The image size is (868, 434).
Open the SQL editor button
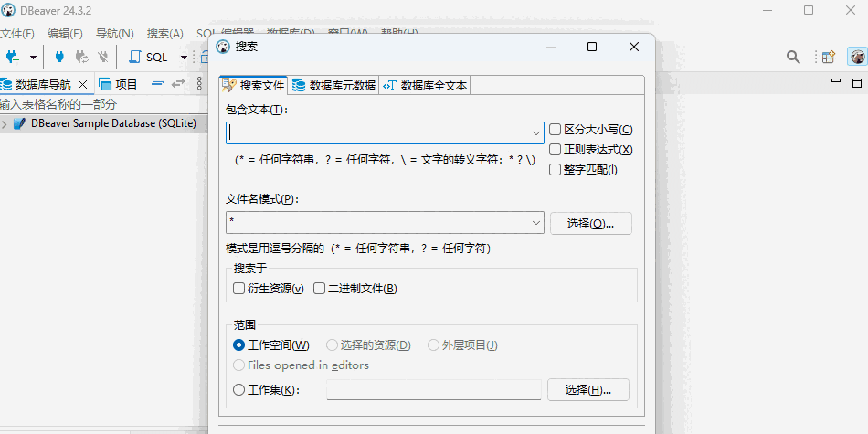148,57
